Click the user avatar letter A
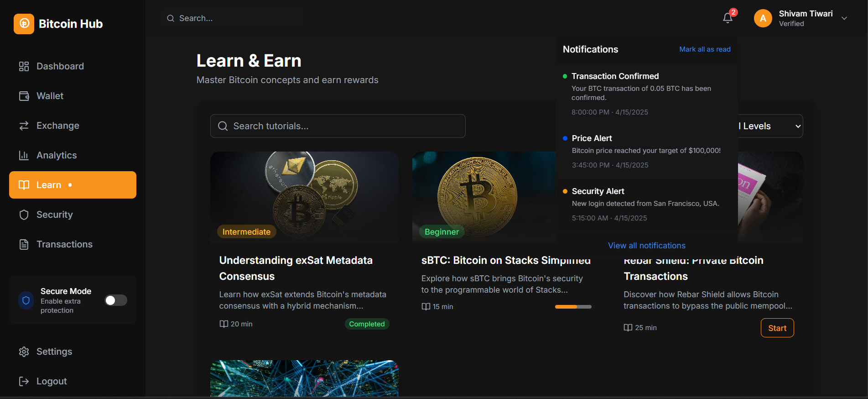The height and width of the screenshot is (399, 868). (x=763, y=18)
